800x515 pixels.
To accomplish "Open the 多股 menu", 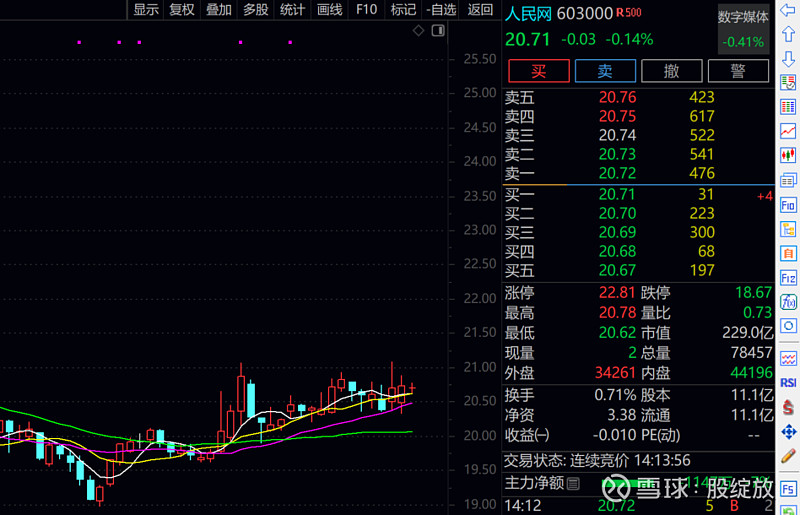I will point(256,10).
